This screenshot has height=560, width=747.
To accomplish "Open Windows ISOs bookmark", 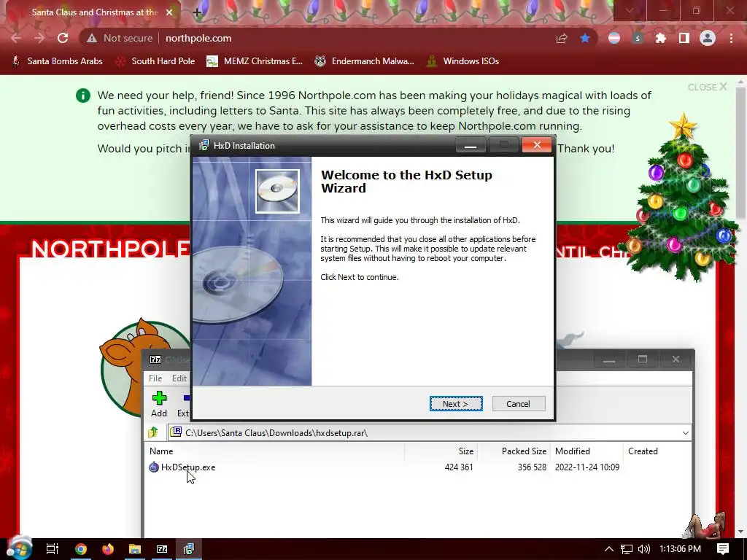I will (462, 61).
